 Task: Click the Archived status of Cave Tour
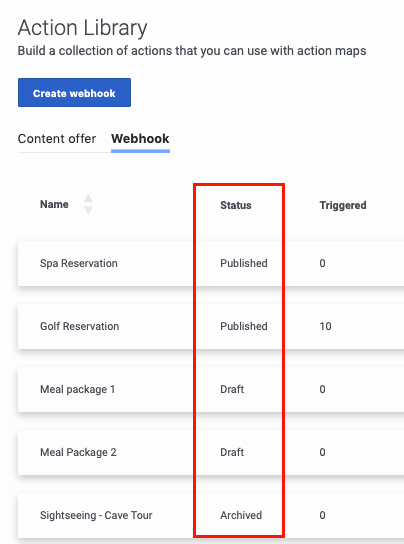[x=241, y=515]
